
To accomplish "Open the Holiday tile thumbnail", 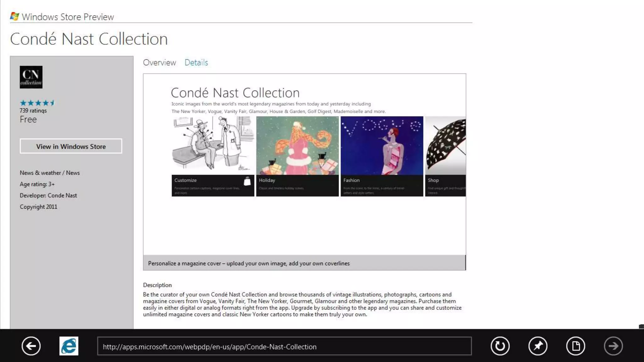I will click(x=297, y=146).
